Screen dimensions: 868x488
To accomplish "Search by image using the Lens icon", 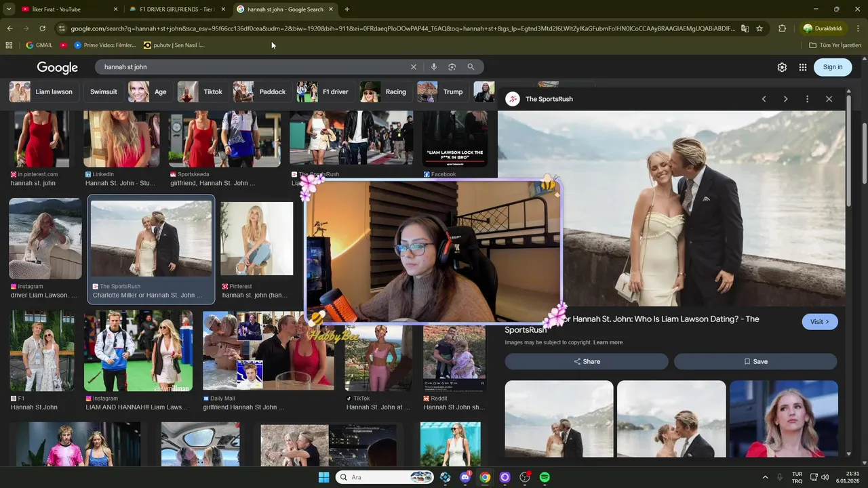I will (452, 67).
